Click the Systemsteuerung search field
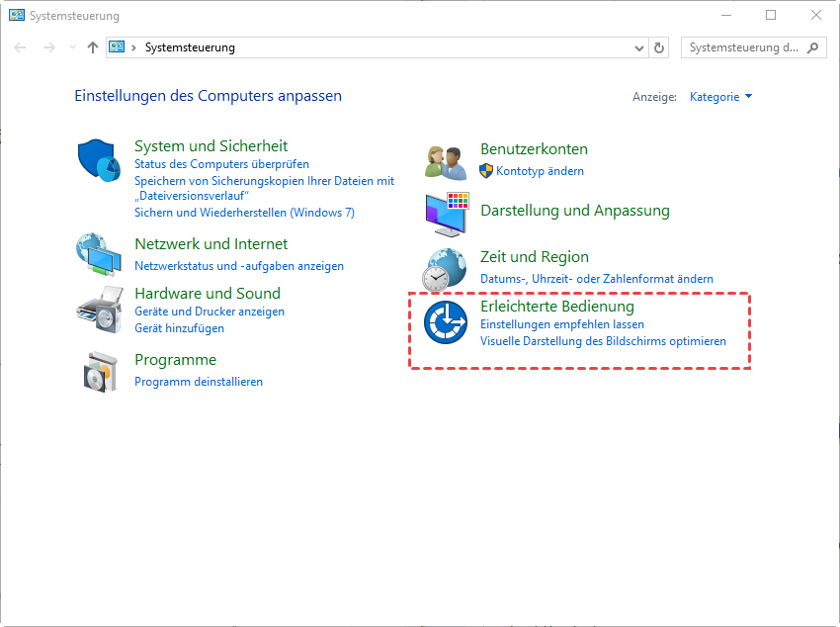The height and width of the screenshot is (627, 840). pos(743,47)
